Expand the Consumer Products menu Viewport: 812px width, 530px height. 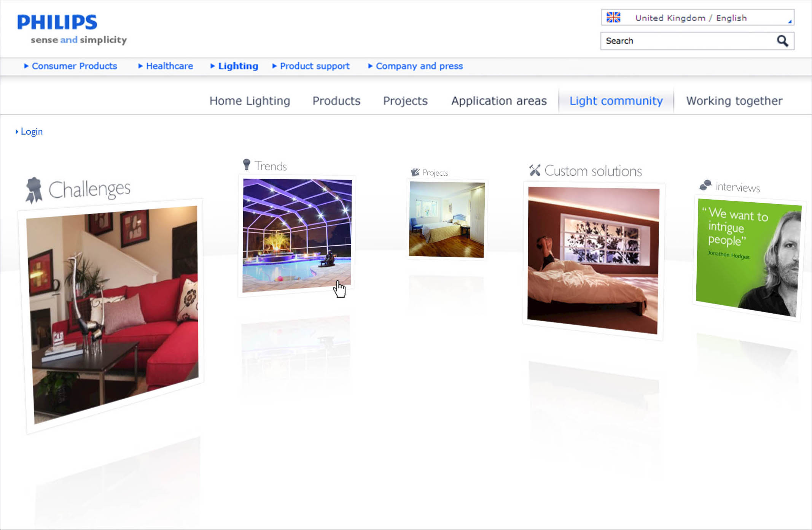click(74, 66)
